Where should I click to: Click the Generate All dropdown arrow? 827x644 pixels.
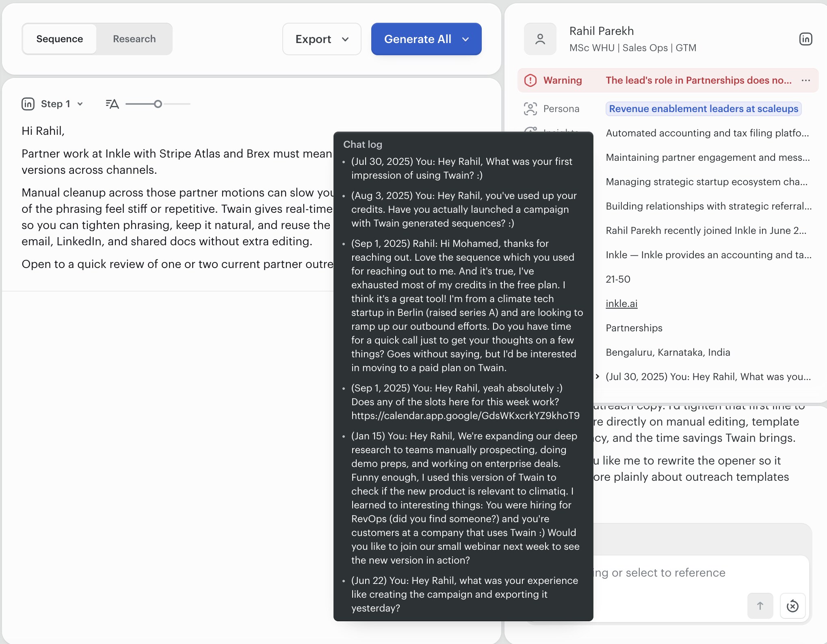click(x=466, y=39)
